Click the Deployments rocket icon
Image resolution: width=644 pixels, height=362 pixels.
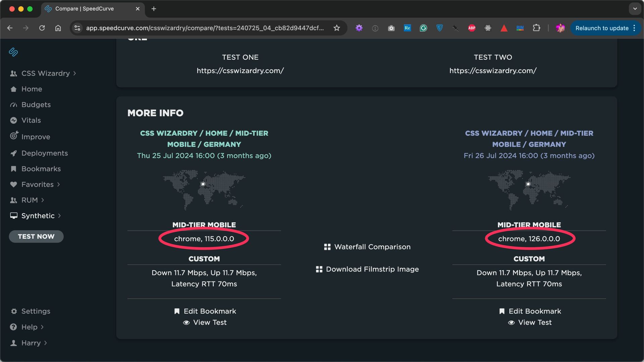[x=13, y=154]
